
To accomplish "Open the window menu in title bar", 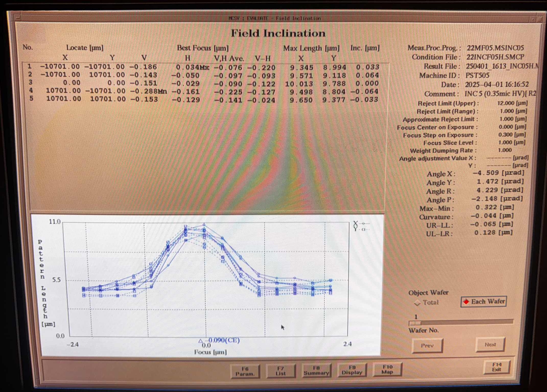I will point(17,18).
